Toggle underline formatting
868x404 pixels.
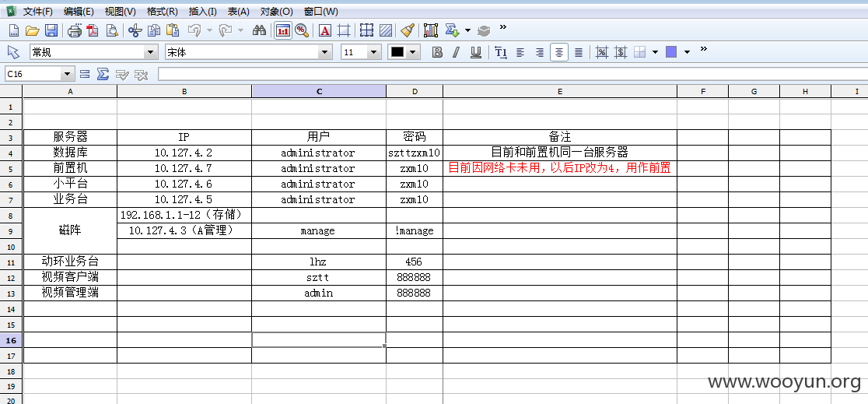click(x=475, y=52)
